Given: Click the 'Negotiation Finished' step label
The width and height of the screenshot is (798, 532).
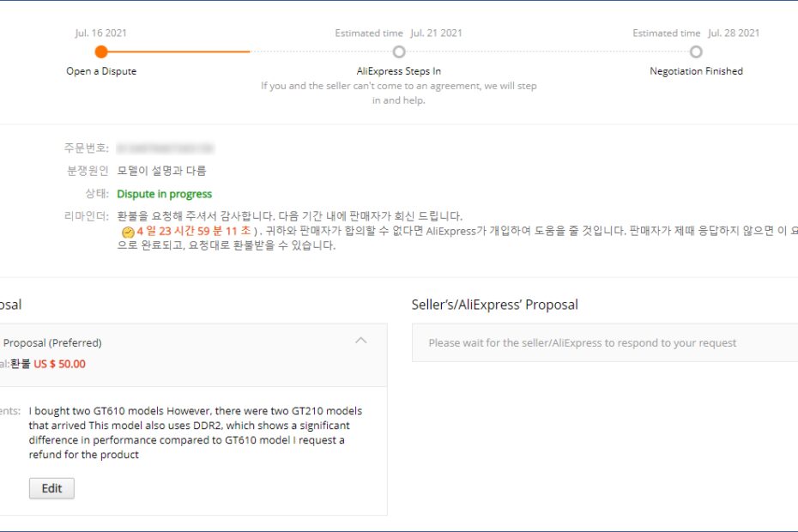Looking at the screenshot, I should [x=696, y=71].
